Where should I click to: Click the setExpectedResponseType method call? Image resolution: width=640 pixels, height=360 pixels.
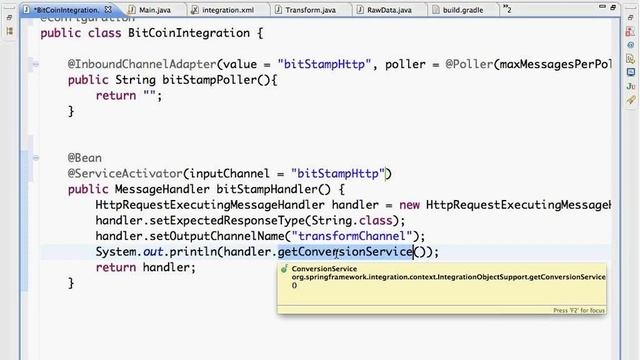coord(227,221)
